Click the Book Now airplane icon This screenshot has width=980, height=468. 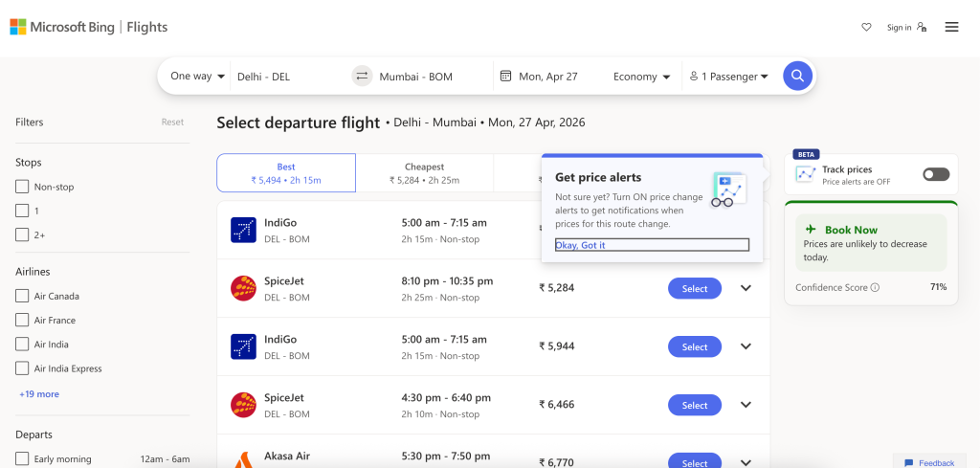point(812,230)
